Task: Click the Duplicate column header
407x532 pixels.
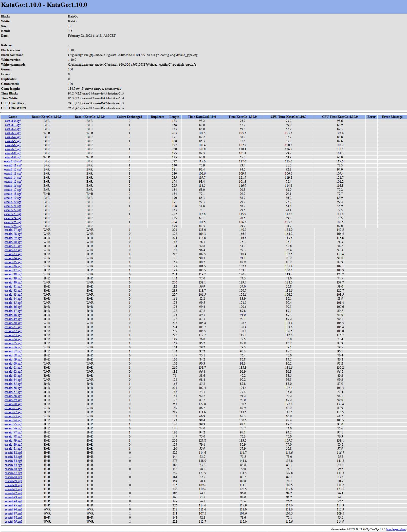Action: (157, 117)
